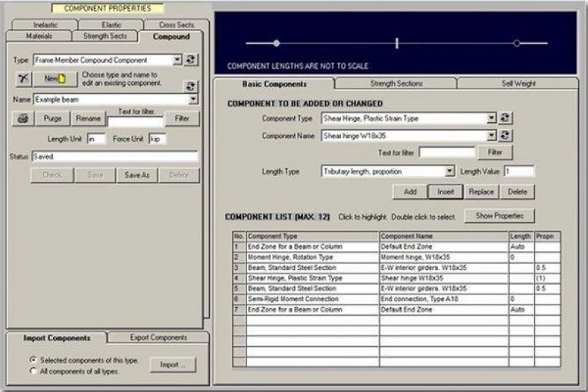Expand the Example beam Name dropdown
The height and width of the screenshot is (392, 588).
coord(193,99)
